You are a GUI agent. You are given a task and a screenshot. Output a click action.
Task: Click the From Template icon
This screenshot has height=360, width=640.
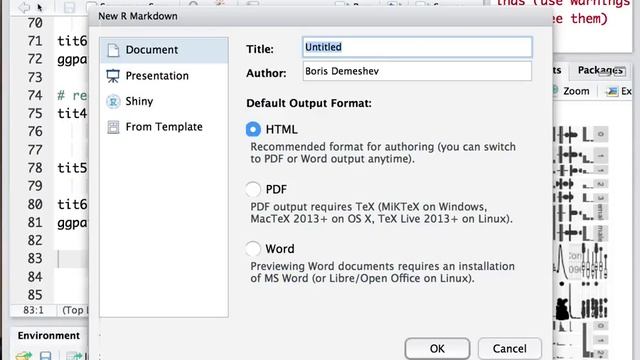[113, 127]
